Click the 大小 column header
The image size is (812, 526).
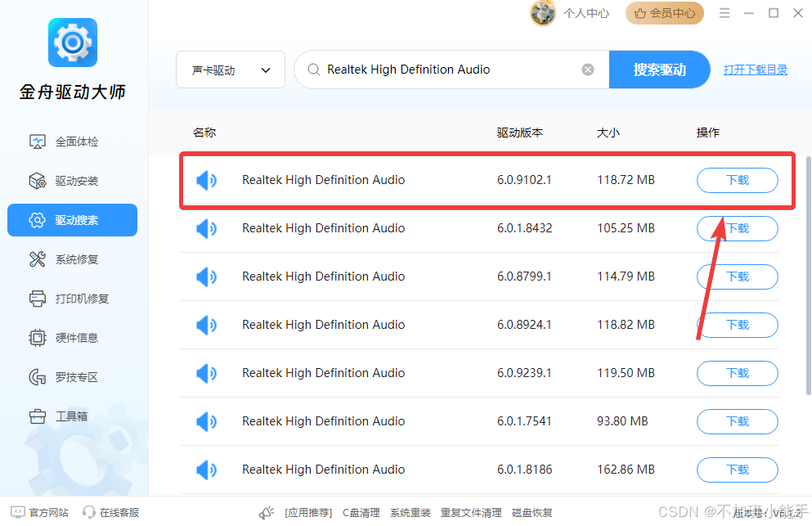608,133
